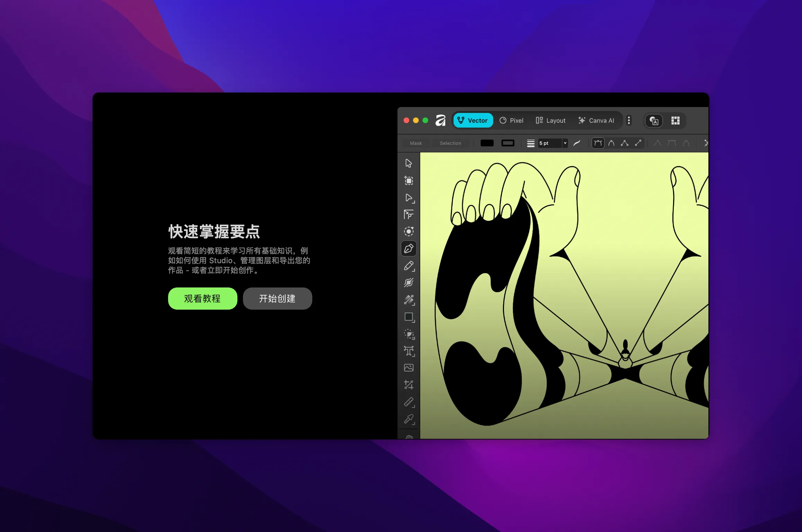Click the 5 pt stroke width field
802x532 pixels.
tap(550, 143)
